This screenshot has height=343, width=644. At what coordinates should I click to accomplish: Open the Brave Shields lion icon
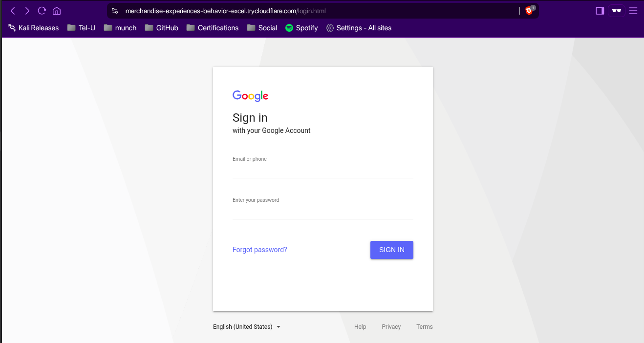click(529, 11)
